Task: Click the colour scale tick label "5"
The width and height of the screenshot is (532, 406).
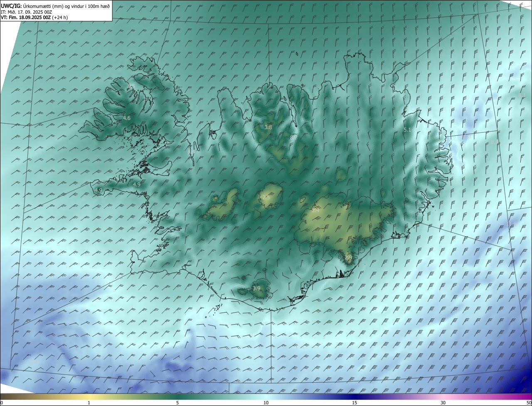Action: 177,403
